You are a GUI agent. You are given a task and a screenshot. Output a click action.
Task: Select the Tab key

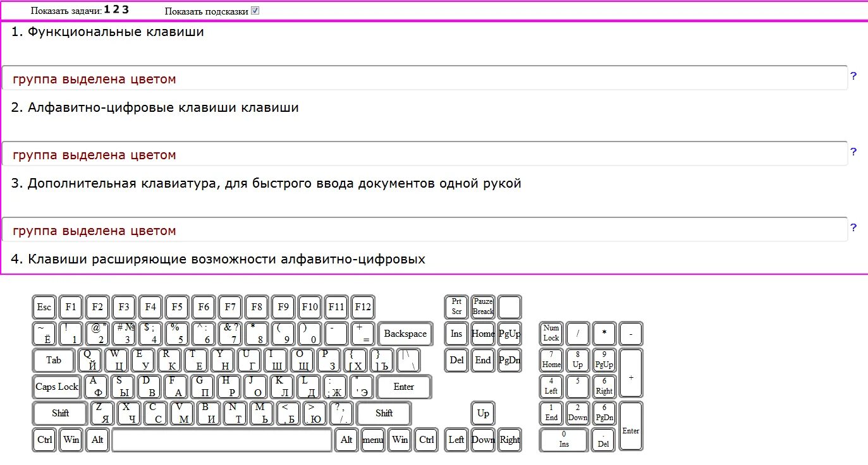click(54, 360)
